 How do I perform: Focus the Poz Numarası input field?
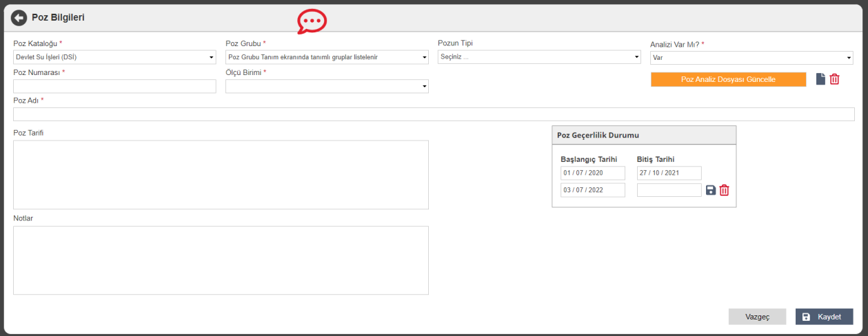[114, 86]
